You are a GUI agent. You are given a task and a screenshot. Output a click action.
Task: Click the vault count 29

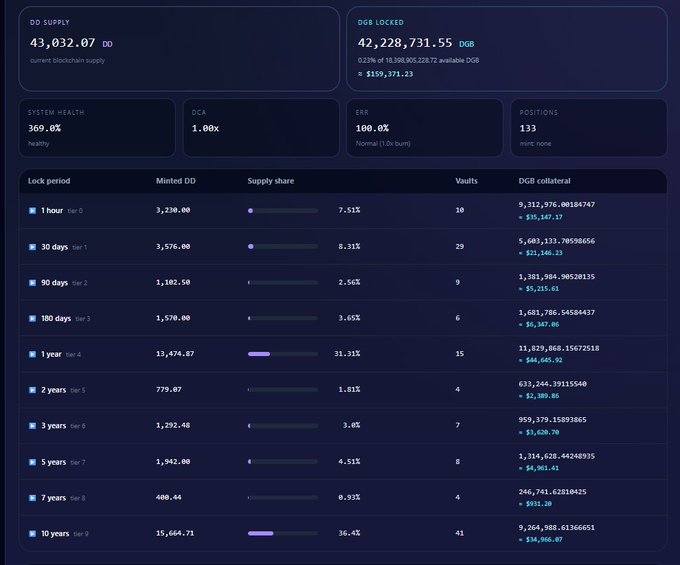pos(460,246)
